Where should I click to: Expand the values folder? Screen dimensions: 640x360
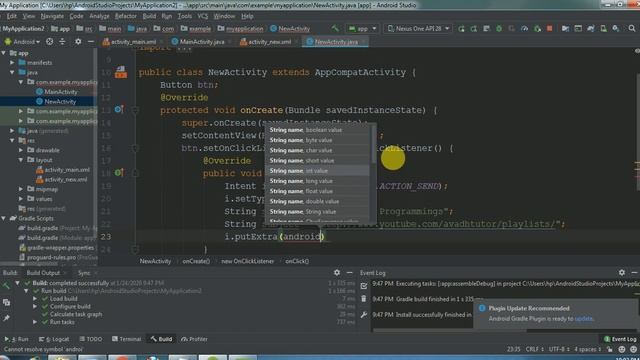tap(21, 199)
